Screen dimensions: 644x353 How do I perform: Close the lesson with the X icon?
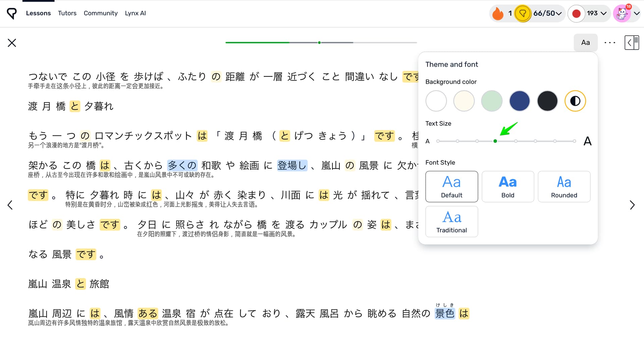pos(12,43)
